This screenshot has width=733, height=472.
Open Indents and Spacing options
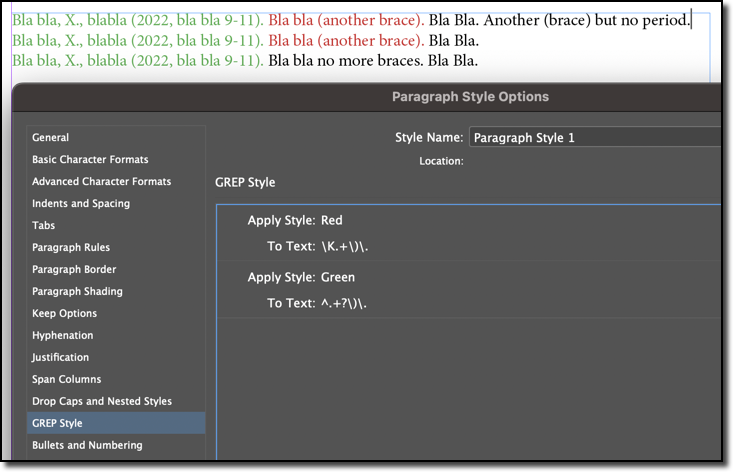click(81, 204)
